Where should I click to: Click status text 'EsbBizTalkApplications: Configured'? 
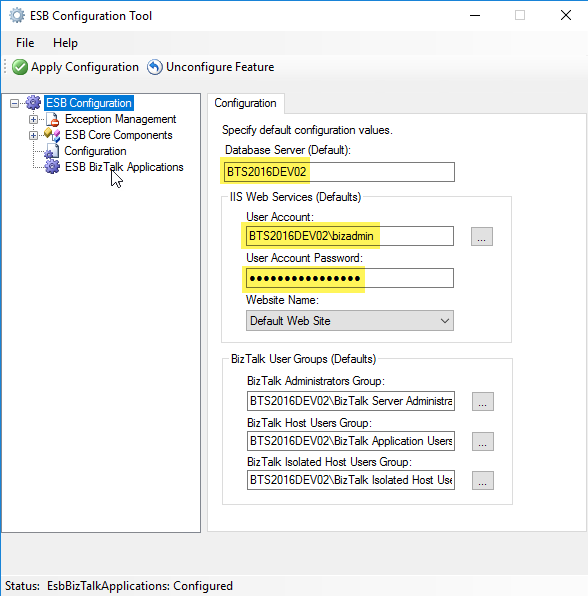(140, 586)
